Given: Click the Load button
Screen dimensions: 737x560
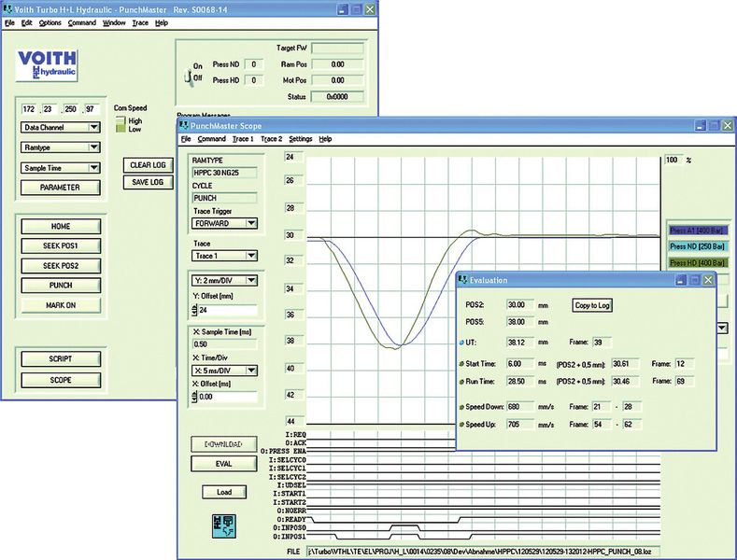Looking at the screenshot, I should click(224, 492).
